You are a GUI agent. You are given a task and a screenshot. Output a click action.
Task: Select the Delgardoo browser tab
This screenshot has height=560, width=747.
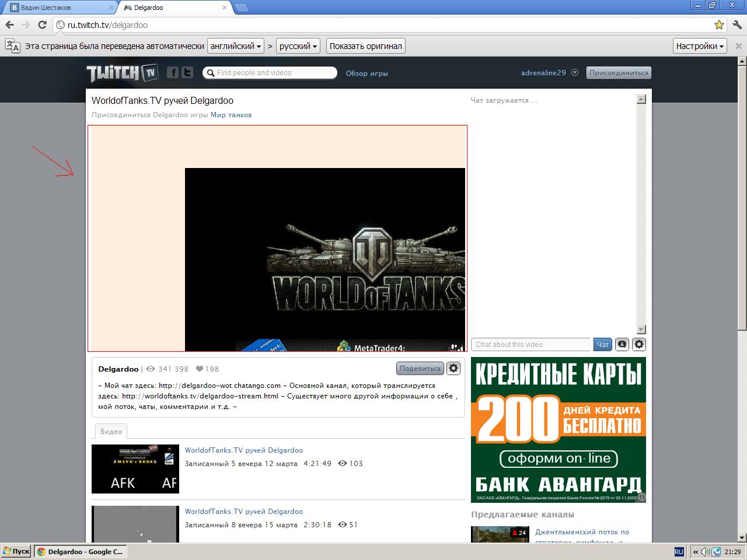click(175, 8)
